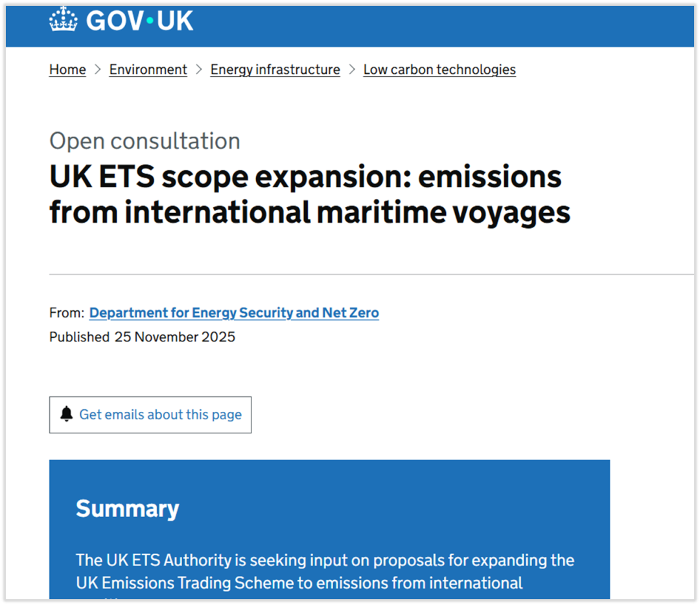Viewport: 700px width, 605px height.
Task: Click the chevron after Environment breadcrumb
Action: point(199,70)
